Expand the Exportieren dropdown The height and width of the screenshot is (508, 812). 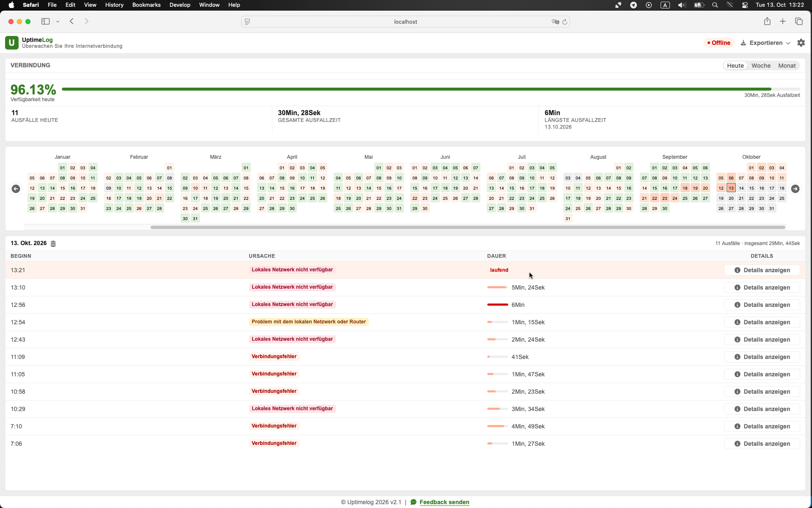point(765,43)
